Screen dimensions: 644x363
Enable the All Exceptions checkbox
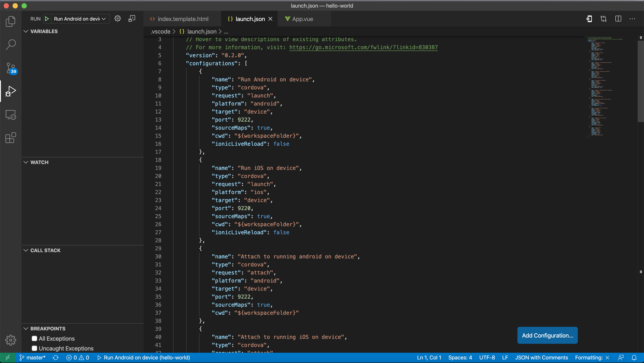click(34, 338)
